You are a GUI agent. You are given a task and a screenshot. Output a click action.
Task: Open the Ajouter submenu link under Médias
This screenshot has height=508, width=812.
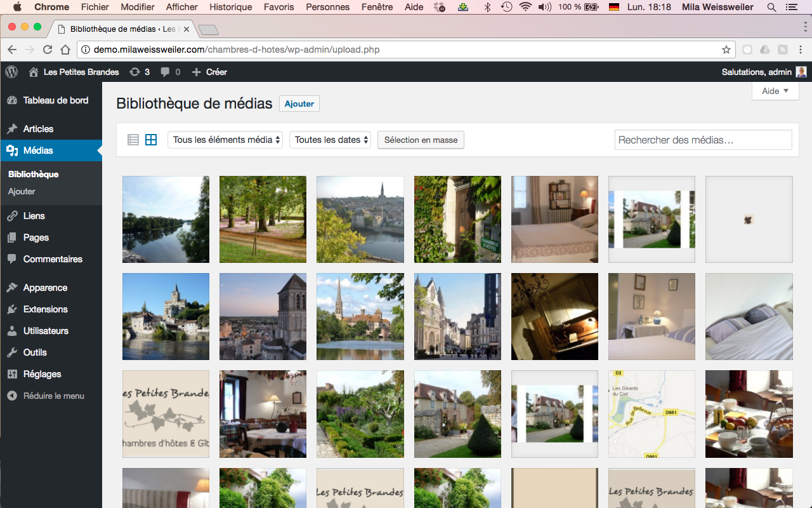22,191
